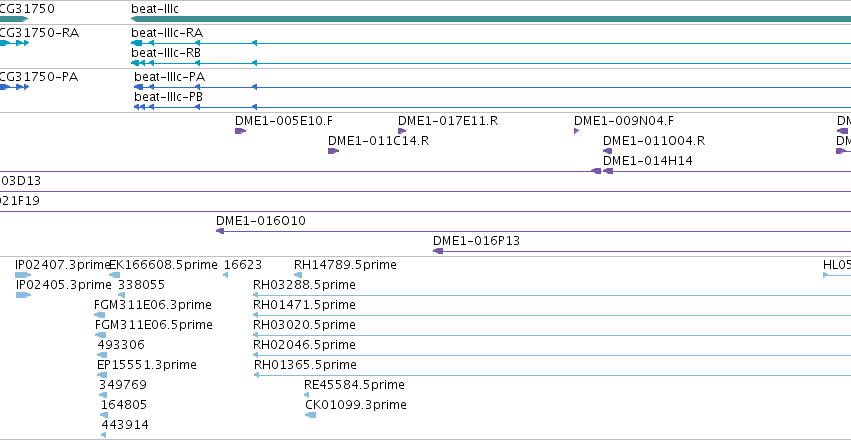Click the FGM311E06.3prime EST glyph

99,315
